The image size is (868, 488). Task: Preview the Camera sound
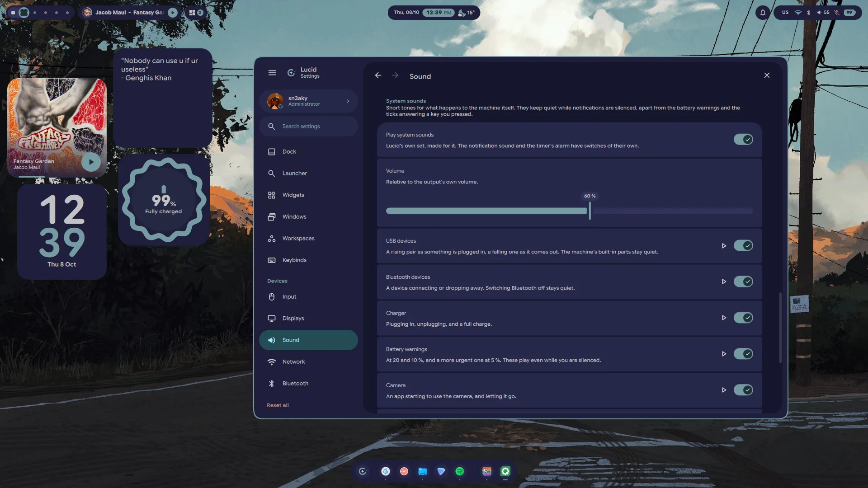pos(724,390)
